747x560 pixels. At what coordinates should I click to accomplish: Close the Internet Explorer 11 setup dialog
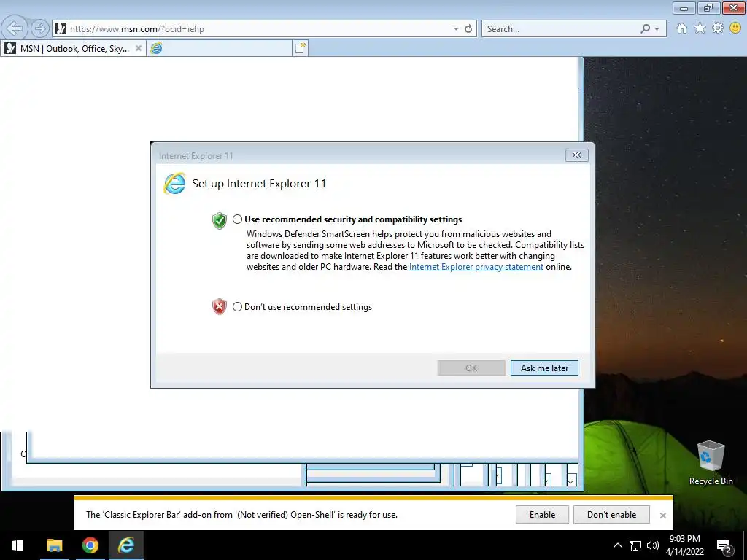pos(576,155)
